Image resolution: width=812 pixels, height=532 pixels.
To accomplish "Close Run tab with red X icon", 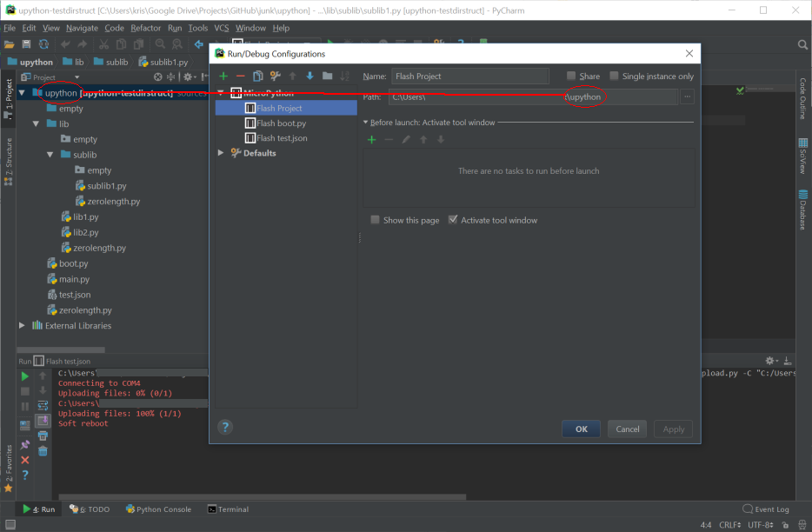I will click(25, 460).
